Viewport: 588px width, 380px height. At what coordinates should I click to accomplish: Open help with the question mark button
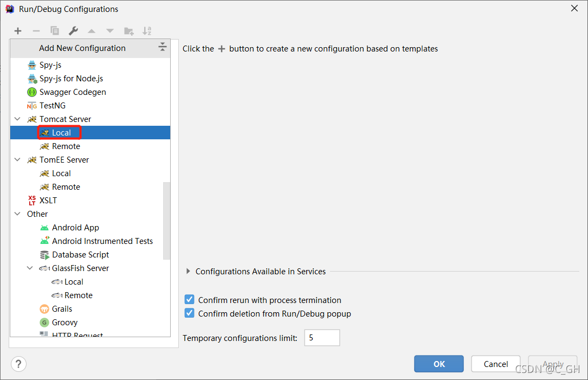18,364
